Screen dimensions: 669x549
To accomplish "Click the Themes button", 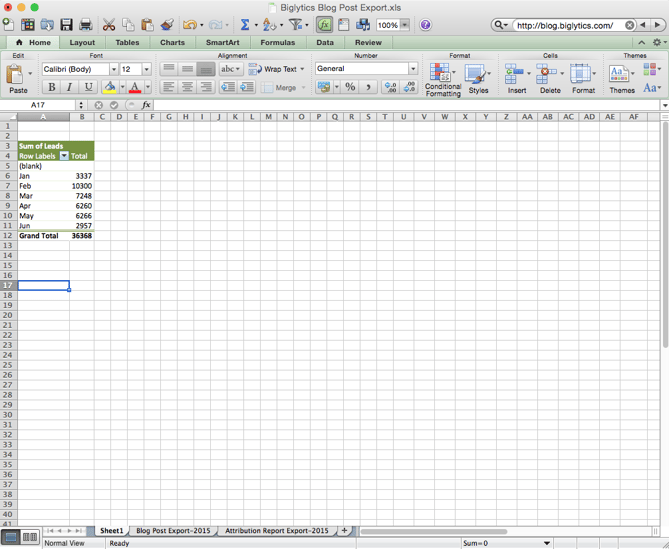I will (x=622, y=78).
